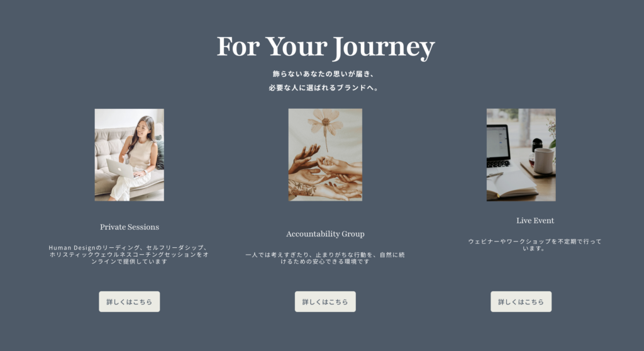Click the Human Design description paragraph
This screenshot has width=644, height=351.
point(130,254)
